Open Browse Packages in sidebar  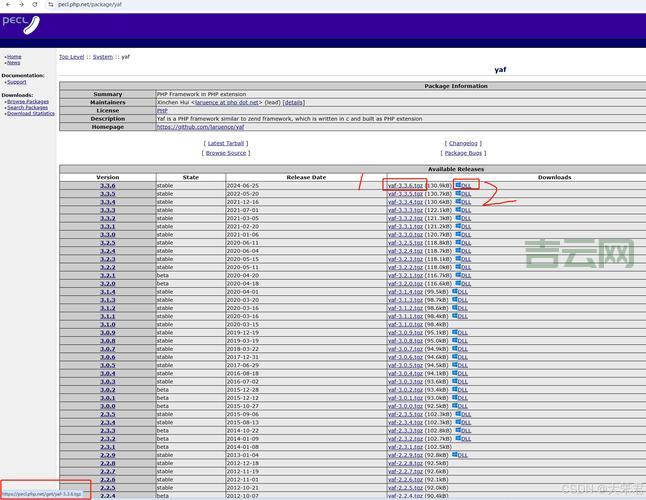(x=28, y=102)
